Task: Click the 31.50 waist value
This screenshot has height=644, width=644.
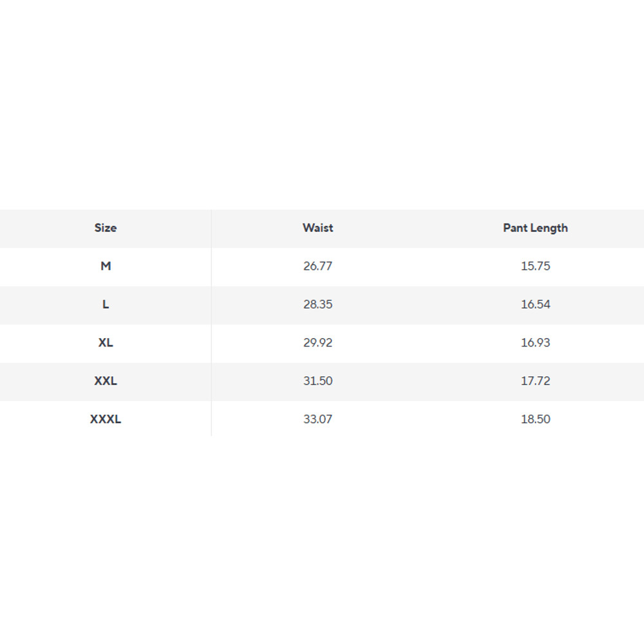Action: 318,381
